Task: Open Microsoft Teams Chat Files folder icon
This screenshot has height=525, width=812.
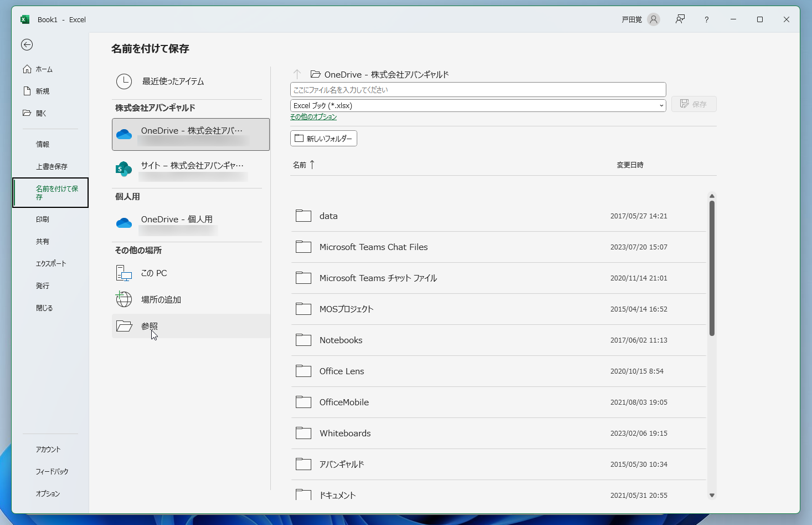Action: coord(304,247)
